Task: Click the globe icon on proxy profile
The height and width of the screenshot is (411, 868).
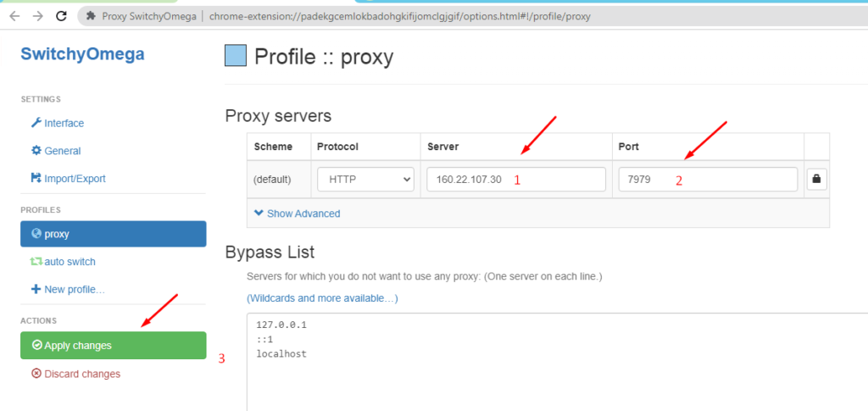Action: (x=36, y=233)
